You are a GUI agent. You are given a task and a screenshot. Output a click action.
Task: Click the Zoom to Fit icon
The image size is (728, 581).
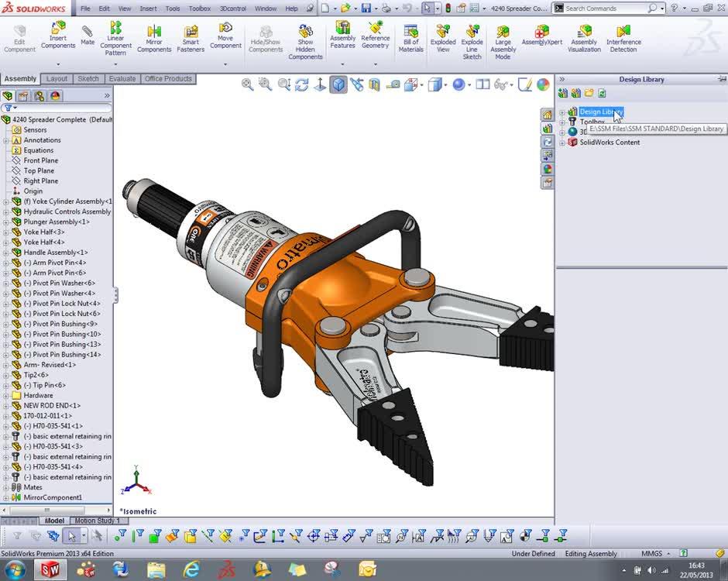point(249,85)
